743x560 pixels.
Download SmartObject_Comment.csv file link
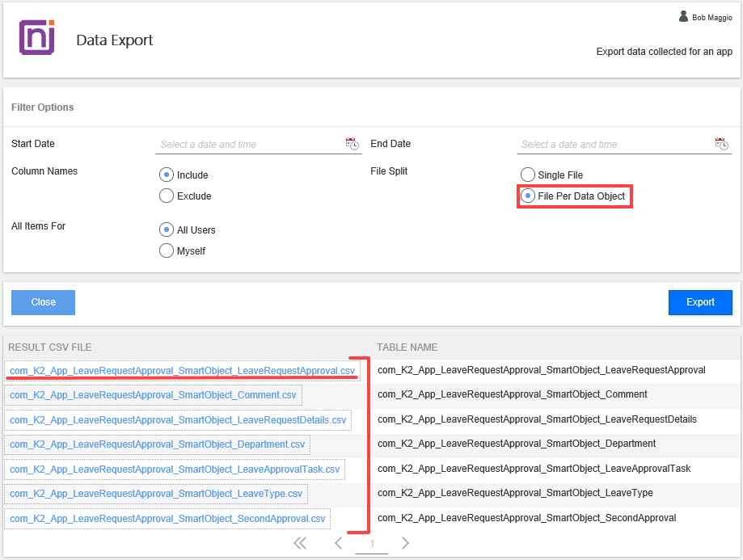click(153, 395)
